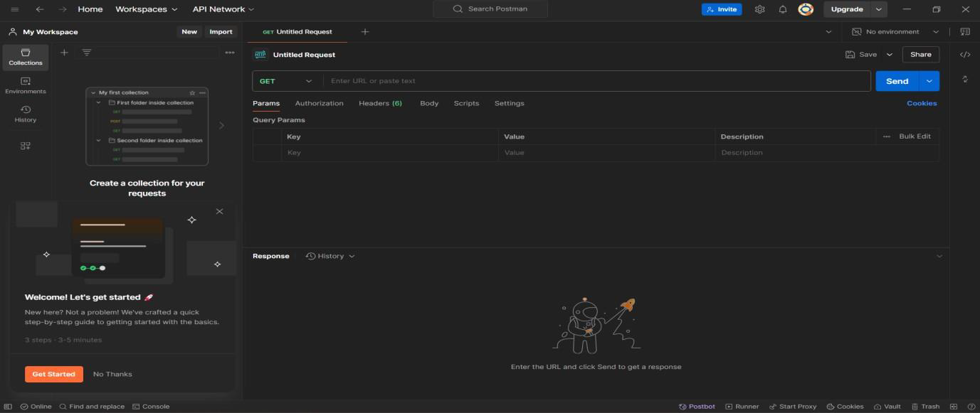This screenshot has height=413, width=980.
Task: Switch to the Scripts tab
Action: pos(466,103)
